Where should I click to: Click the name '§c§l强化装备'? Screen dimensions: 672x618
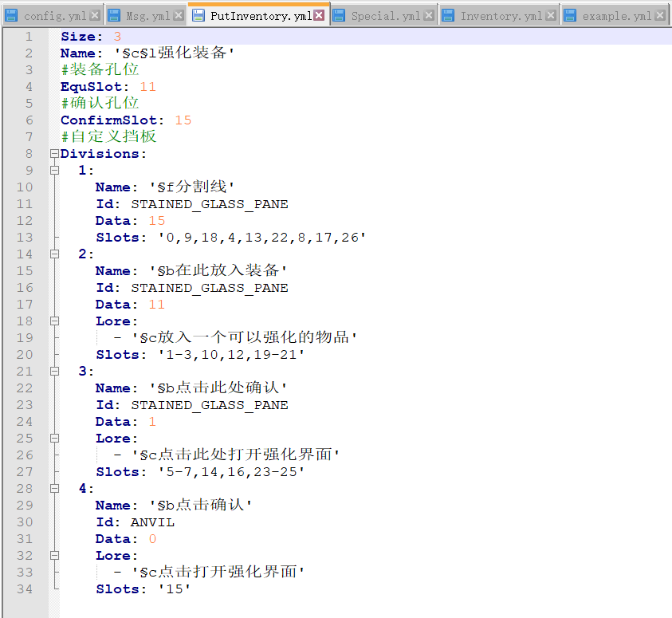(x=175, y=53)
